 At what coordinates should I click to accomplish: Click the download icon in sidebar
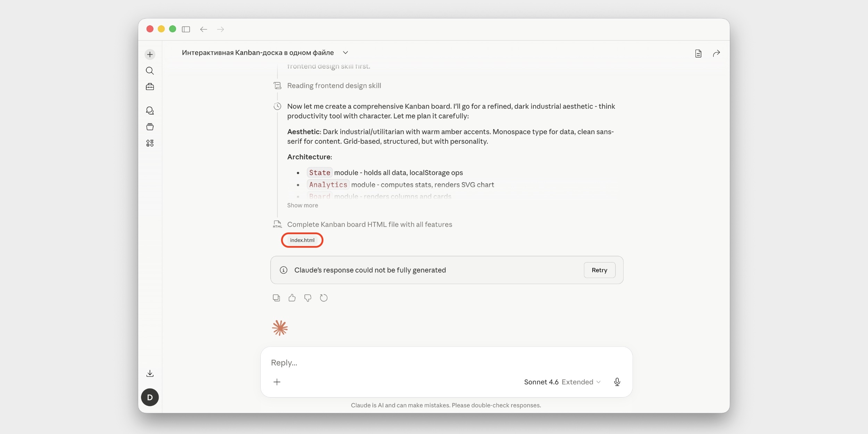click(150, 374)
